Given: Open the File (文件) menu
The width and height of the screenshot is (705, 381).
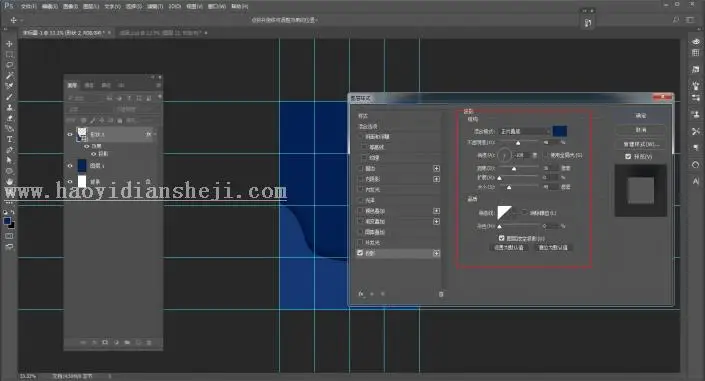Looking at the screenshot, I should 29,7.
